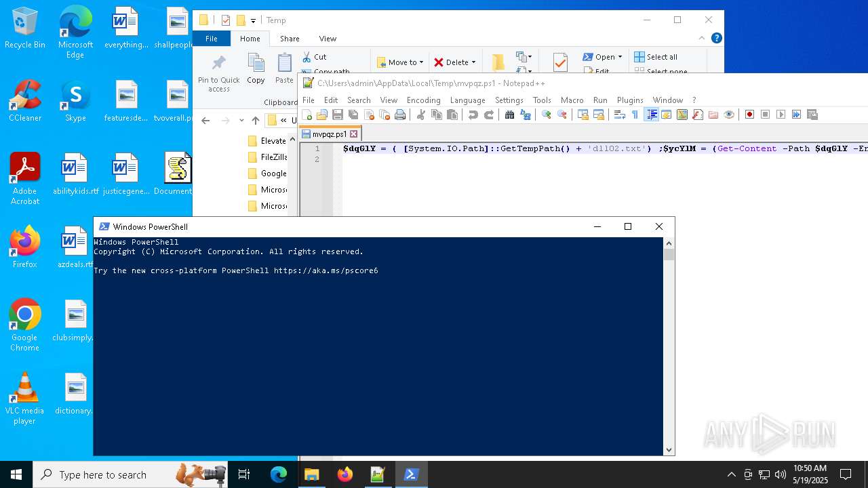868x488 pixels.
Task: Open the recent locations dropdown in Explorer
Action: [241, 121]
